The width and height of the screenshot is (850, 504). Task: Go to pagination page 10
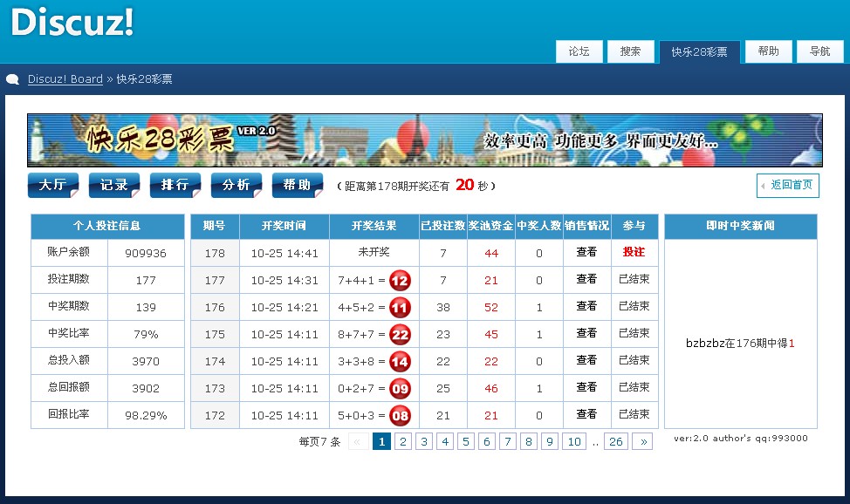click(574, 442)
